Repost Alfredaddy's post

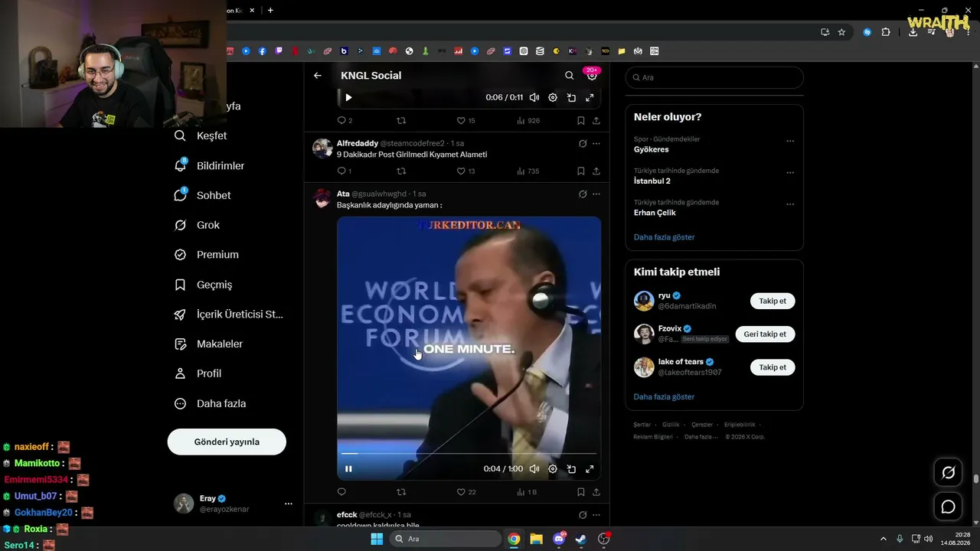tap(401, 171)
